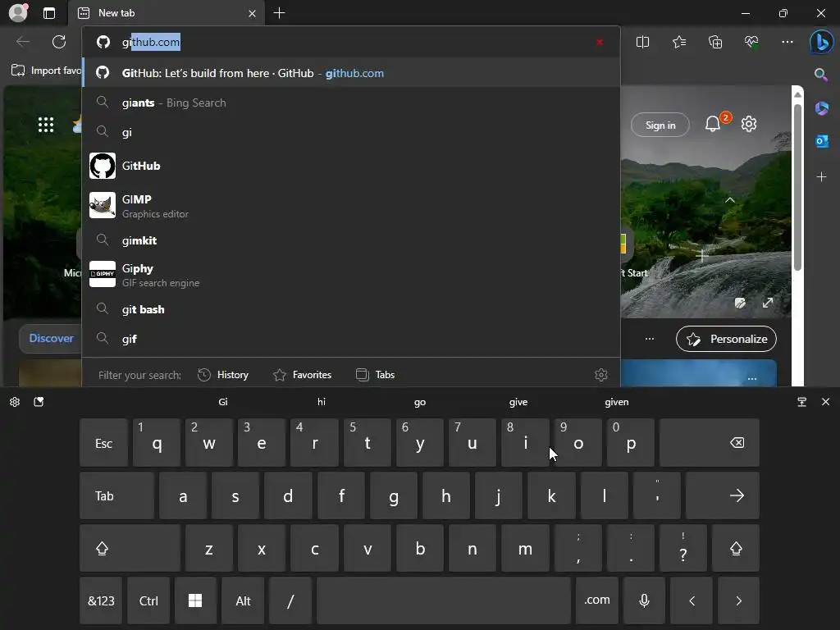
Task: Tap the microphone dictation key
Action: [645, 600]
